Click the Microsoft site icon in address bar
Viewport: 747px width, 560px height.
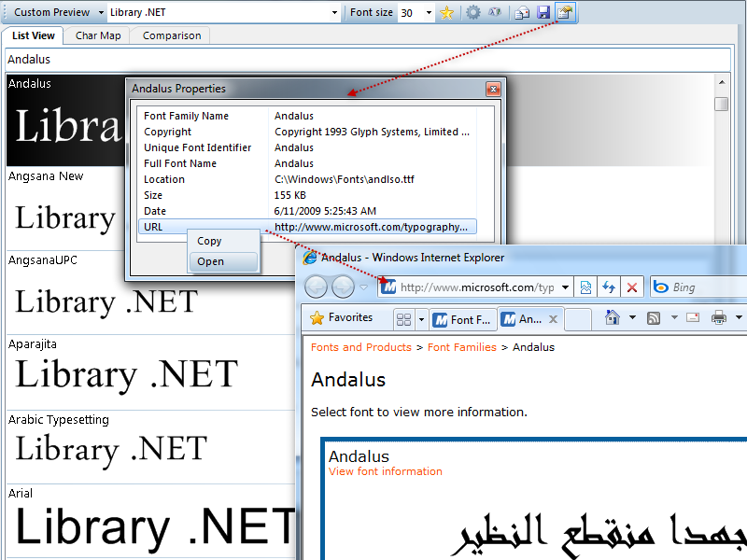388,287
